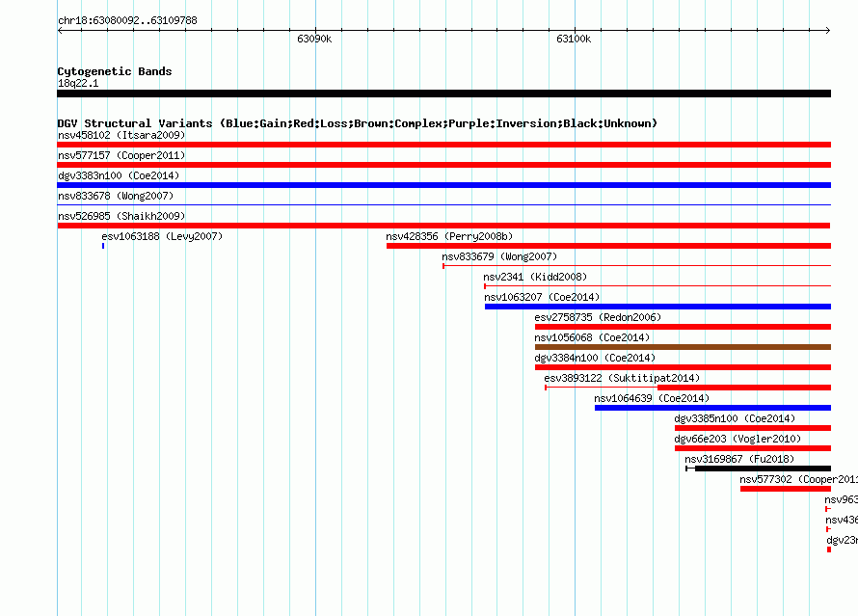Image resolution: width=858 pixels, height=616 pixels.
Task: Select the red bar under nsv526985
Action: coord(443,226)
